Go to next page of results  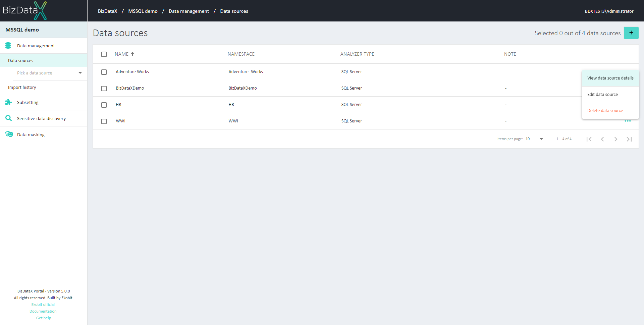click(x=616, y=139)
